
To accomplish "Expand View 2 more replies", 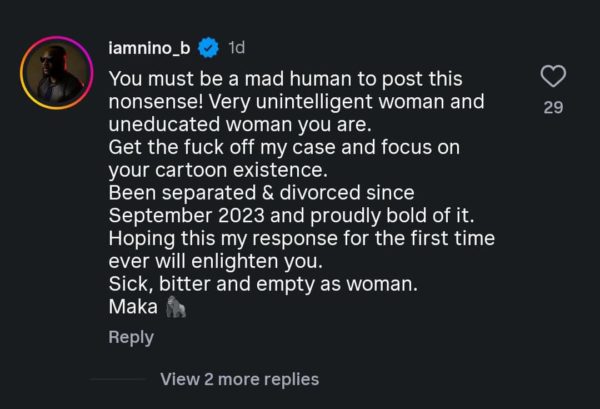I will pyautogui.click(x=239, y=379).
